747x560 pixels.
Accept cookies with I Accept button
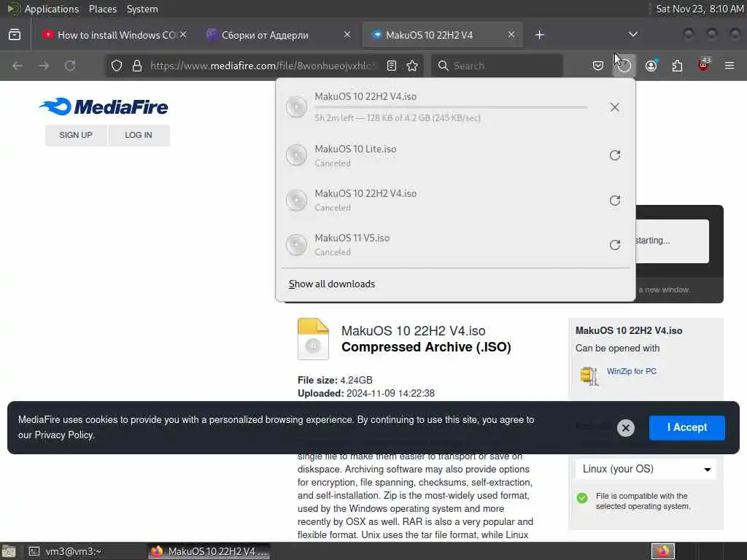tap(686, 427)
